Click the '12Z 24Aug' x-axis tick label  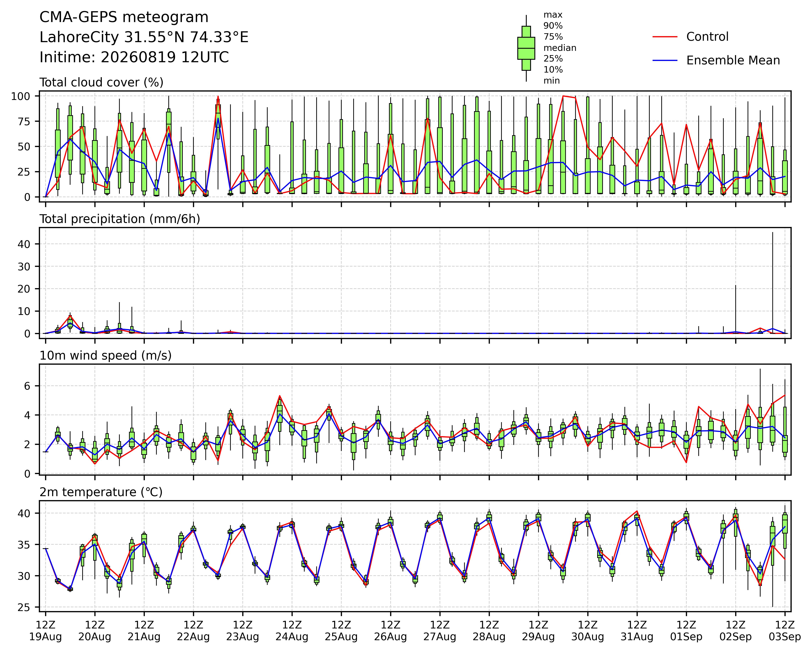pyautogui.click(x=292, y=631)
